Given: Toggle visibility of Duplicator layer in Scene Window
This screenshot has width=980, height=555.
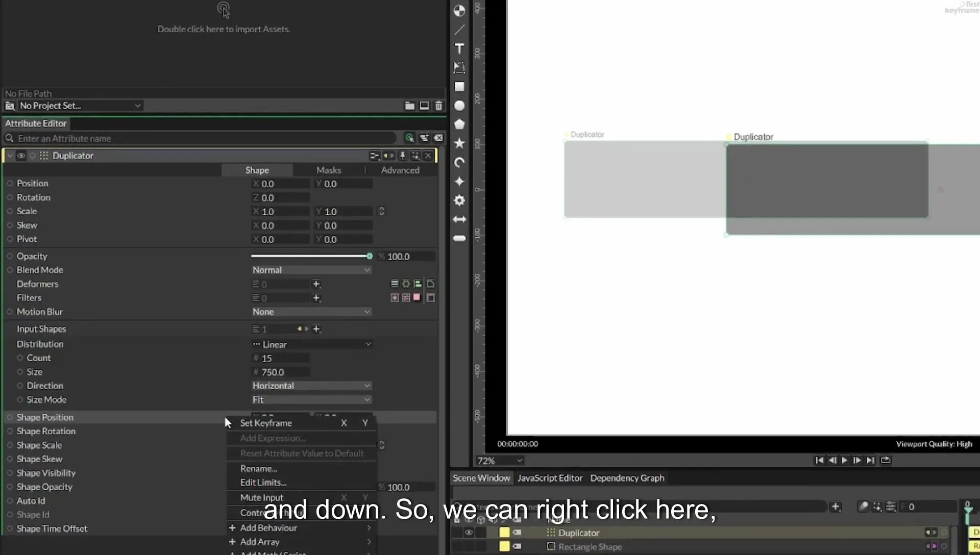Looking at the screenshot, I should click(469, 533).
